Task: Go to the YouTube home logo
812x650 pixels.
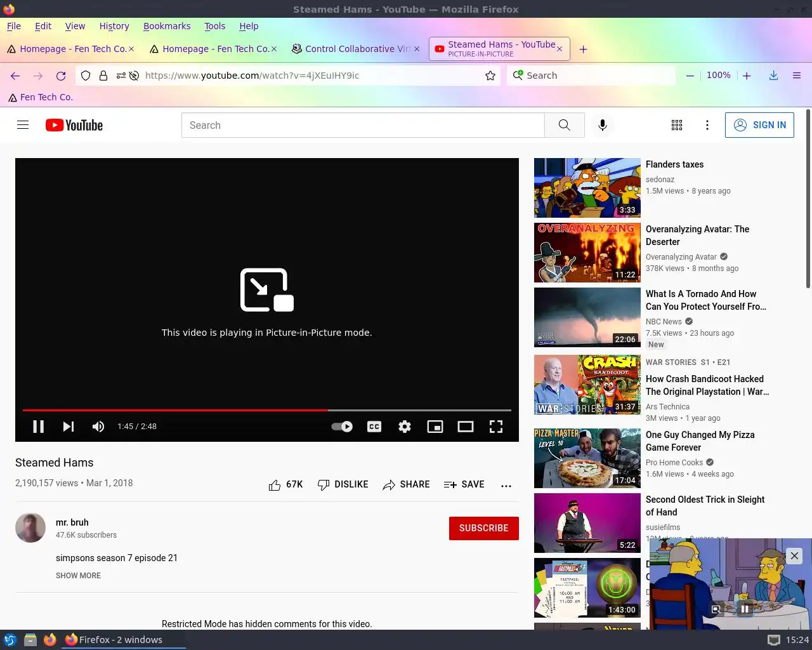Action: 74,125
